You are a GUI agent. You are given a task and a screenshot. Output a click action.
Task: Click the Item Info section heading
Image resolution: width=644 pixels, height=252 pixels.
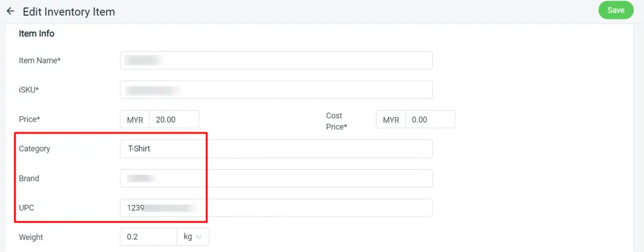[36, 34]
